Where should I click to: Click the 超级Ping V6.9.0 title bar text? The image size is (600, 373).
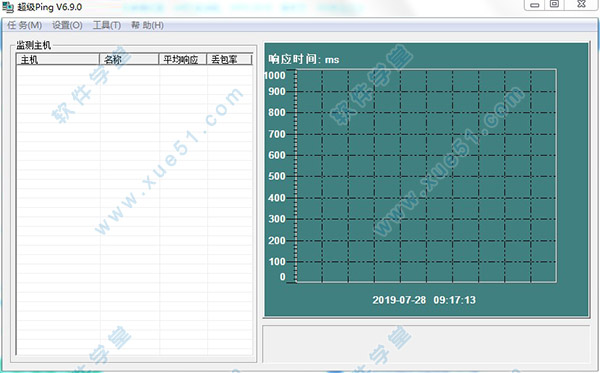point(50,7)
